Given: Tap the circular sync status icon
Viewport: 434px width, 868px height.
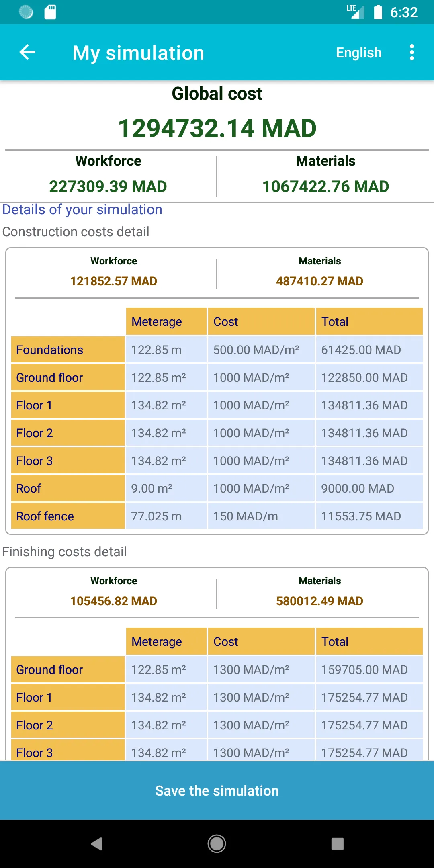Looking at the screenshot, I should (x=26, y=12).
